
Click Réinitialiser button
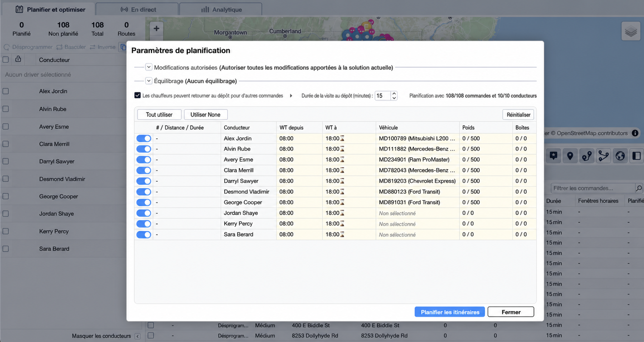tap(518, 115)
